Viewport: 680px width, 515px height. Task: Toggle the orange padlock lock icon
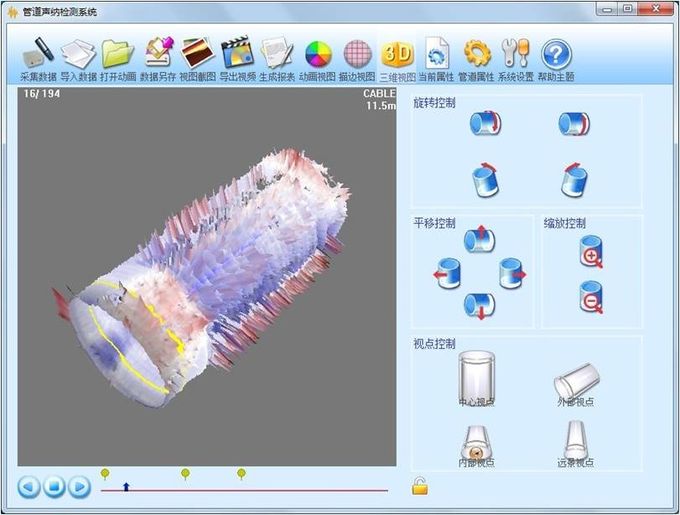(x=421, y=487)
